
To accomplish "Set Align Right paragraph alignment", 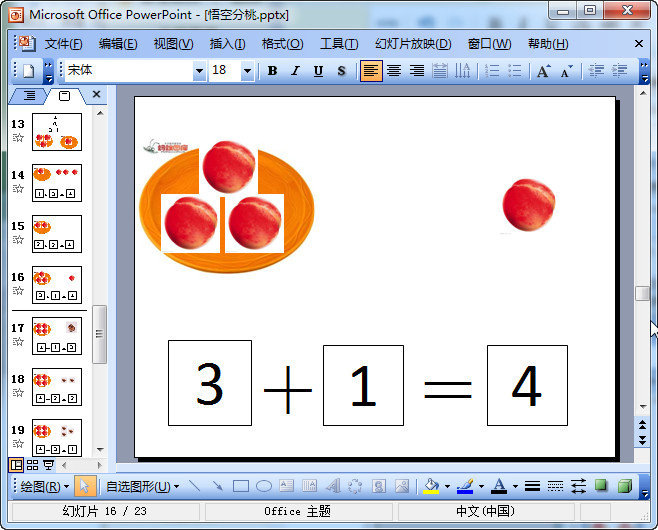I will pos(417,71).
